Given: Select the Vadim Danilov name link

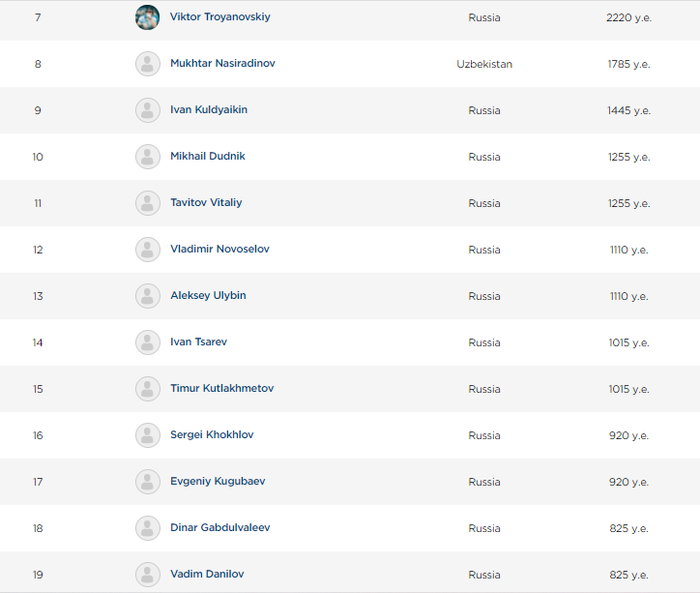Looking at the screenshot, I should click(207, 574).
